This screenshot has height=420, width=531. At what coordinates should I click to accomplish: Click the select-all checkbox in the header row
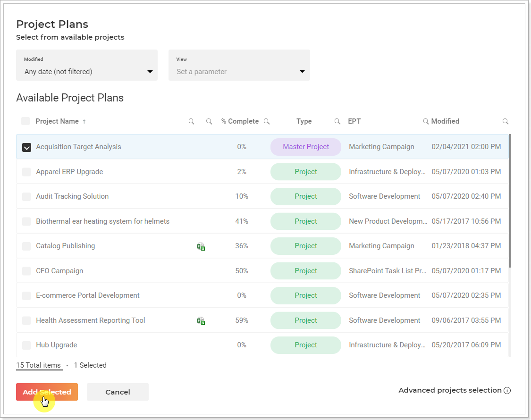[x=25, y=121]
